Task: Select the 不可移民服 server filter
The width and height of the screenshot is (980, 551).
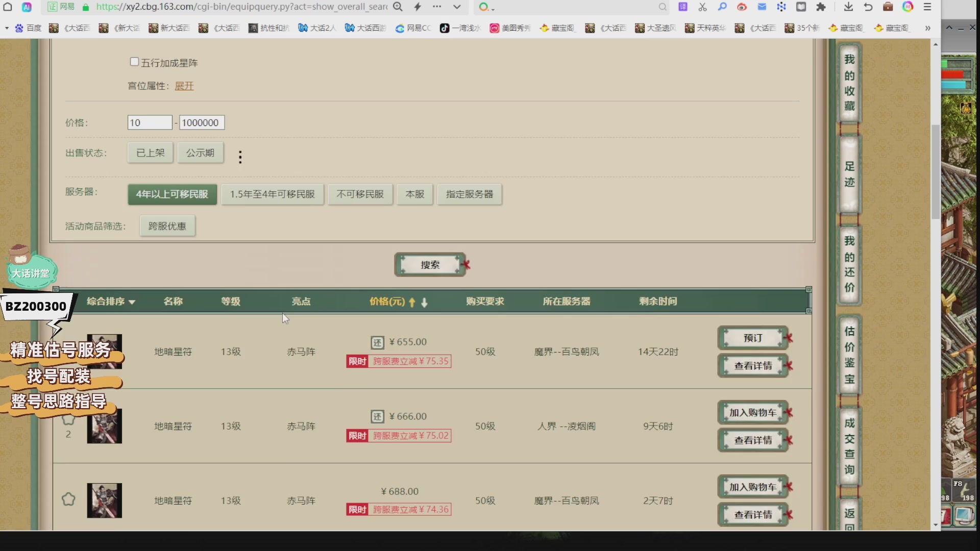Action: tap(360, 194)
